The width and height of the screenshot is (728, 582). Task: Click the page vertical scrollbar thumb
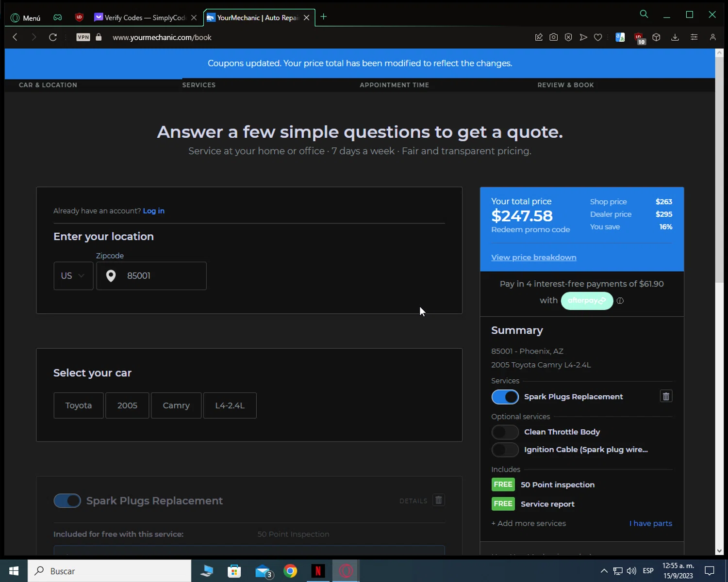coord(719,170)
